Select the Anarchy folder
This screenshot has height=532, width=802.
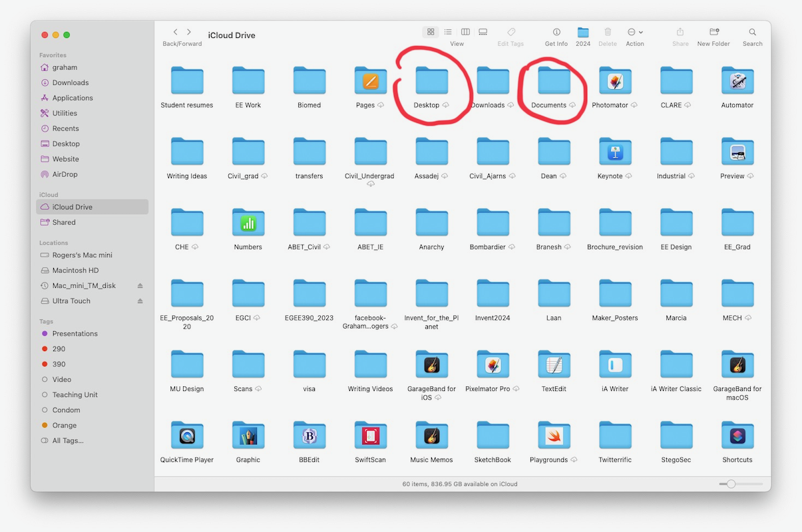tap(432, 223)
